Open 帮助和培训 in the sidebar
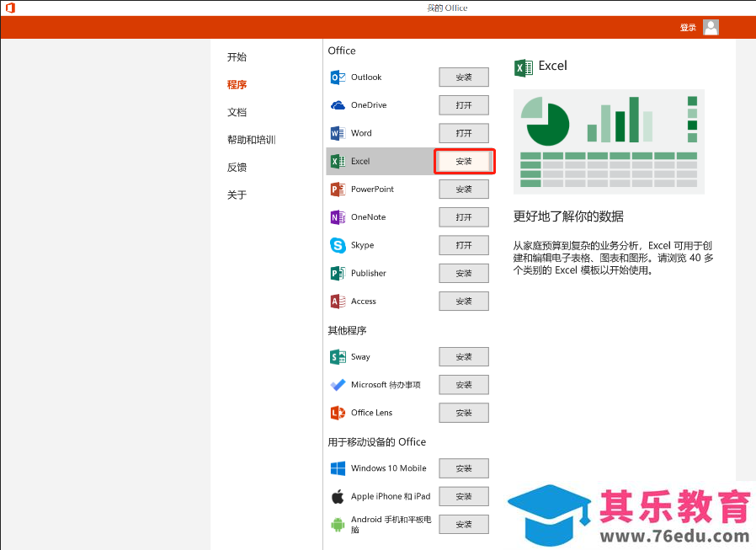The width and height of the screenshot is (756, 550). (251, 140)
